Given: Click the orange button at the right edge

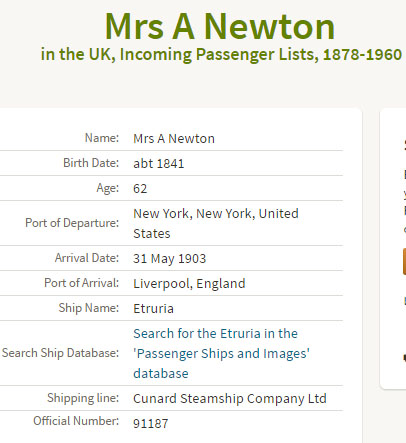Looking at the screenshot, I should point(404,261).
